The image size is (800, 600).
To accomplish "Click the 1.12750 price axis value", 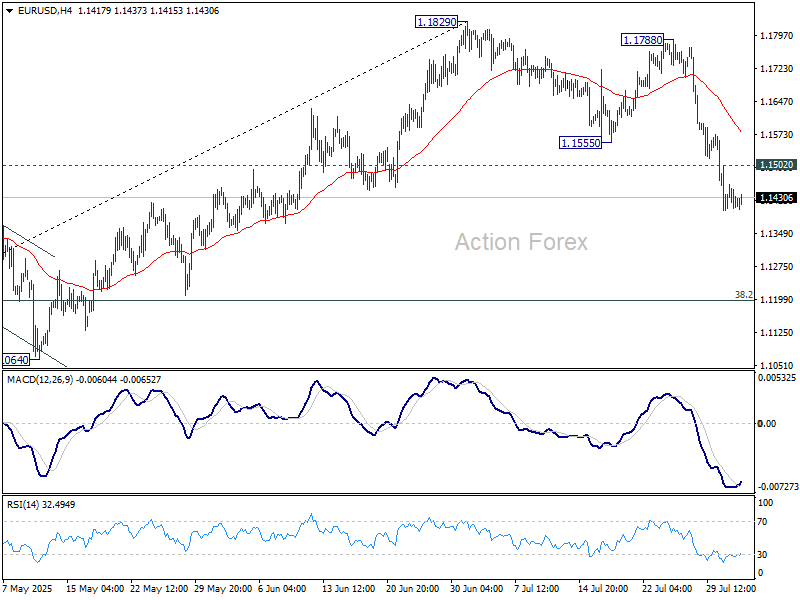I will click(x=777, y=266).
